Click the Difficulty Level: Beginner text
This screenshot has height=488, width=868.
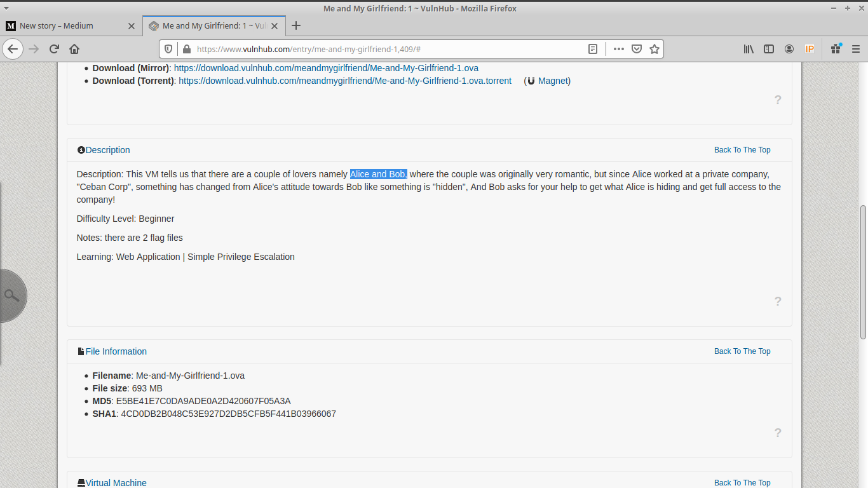click(125, 219)
